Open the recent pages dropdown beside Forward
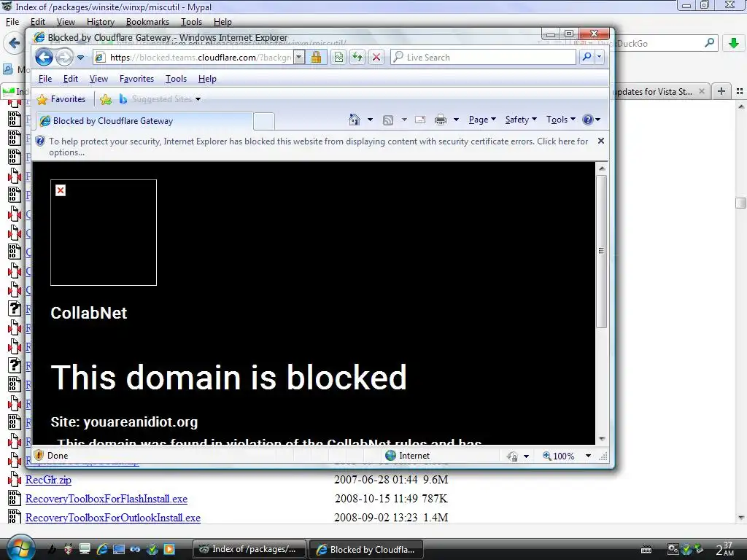This screenshot has height=560, width=747. click(80, 58)
